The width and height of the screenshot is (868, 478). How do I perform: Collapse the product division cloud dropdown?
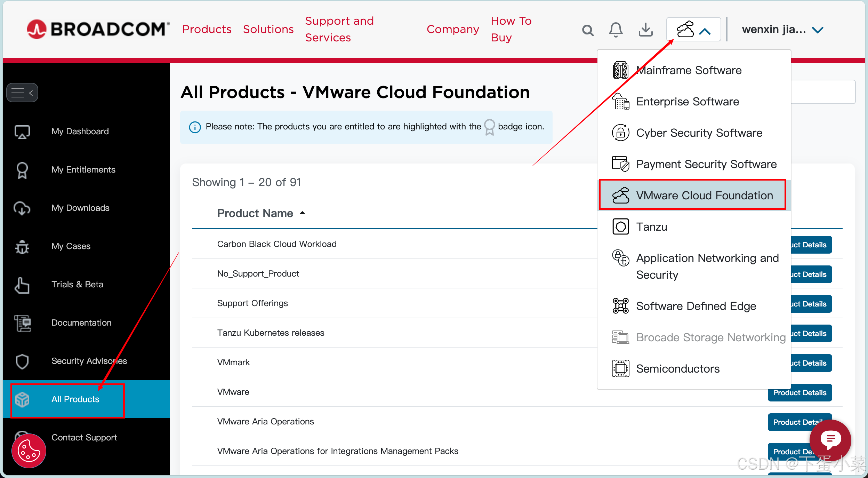click(x=693, y=30)
